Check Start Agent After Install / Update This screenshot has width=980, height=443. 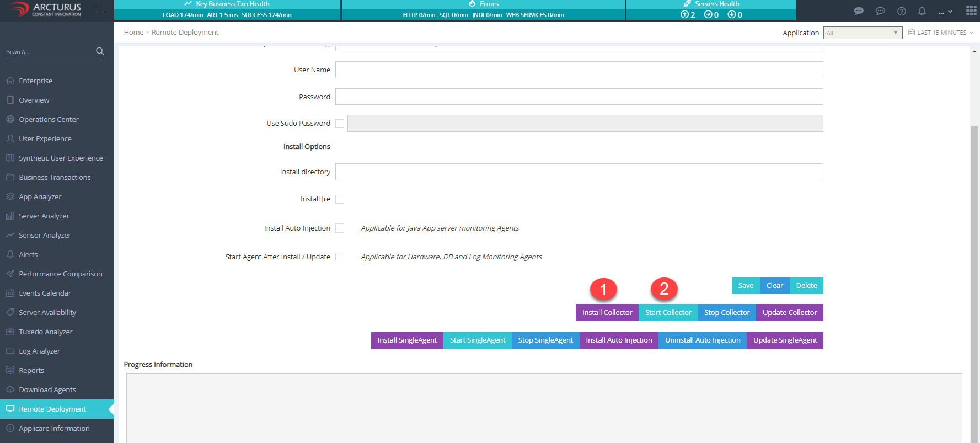pyautogui.click(x=340, y=257)
